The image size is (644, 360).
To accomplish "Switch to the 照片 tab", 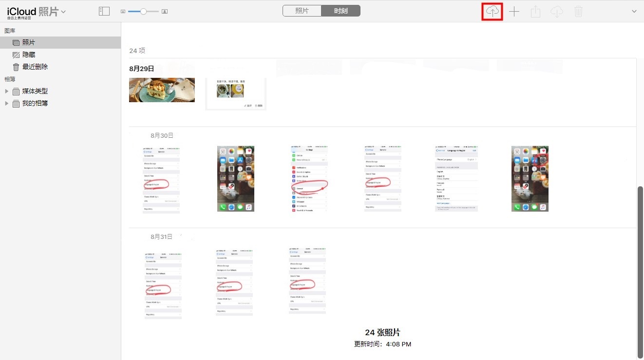I will [302, 11].
